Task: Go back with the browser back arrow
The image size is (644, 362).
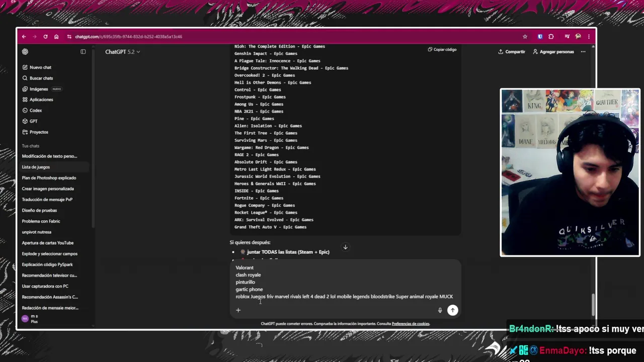Action: [x=24, y=37]
